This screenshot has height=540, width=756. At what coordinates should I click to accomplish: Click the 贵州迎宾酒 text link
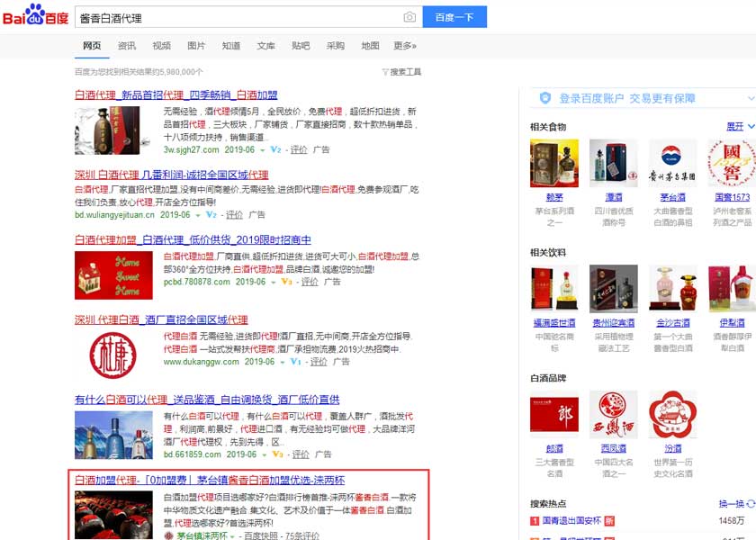click(614, 322)
